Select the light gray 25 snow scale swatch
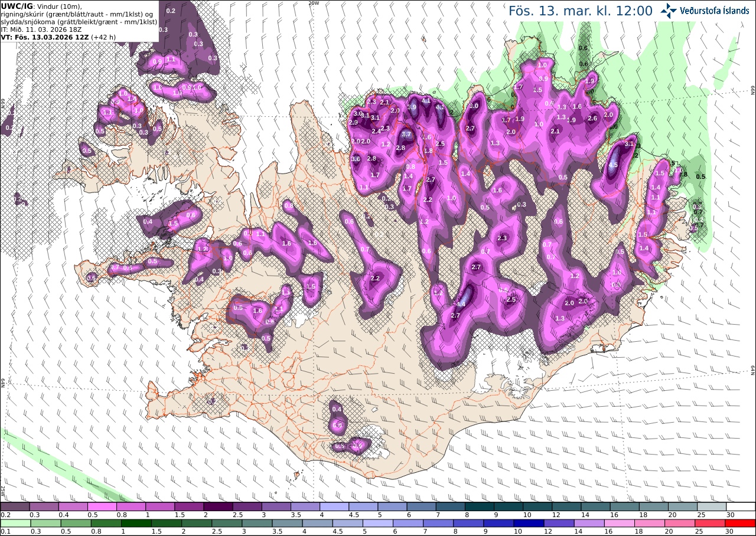Image resolution: width=756 pixels, height=536 pixels. click(712, 506)
